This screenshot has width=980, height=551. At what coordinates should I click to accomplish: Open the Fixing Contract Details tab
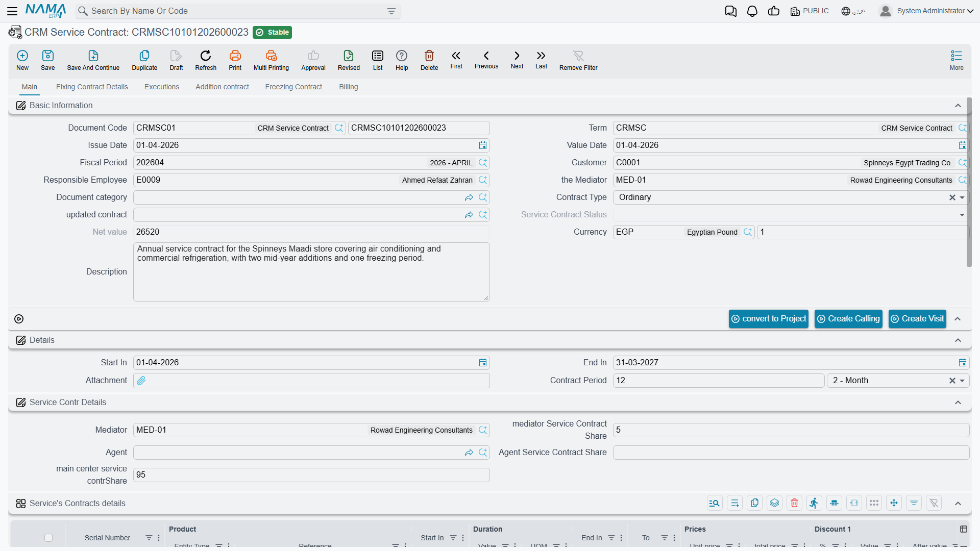point(92,87)
